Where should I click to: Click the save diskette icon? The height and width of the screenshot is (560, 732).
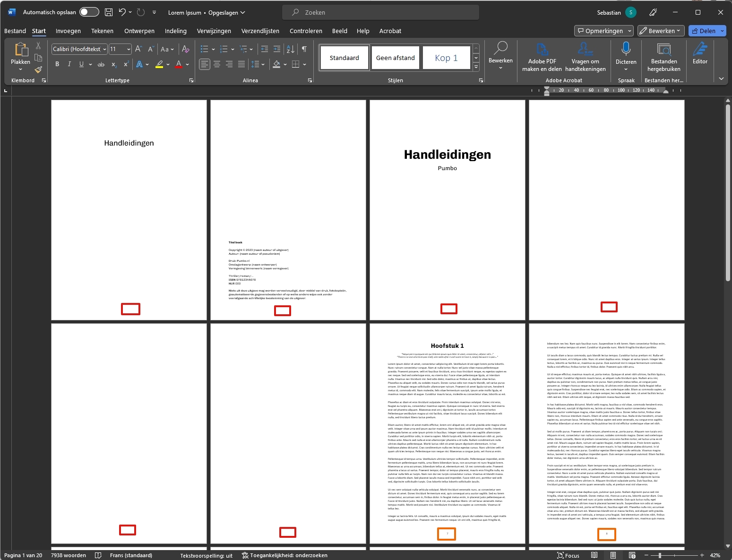tap(109, 12)
